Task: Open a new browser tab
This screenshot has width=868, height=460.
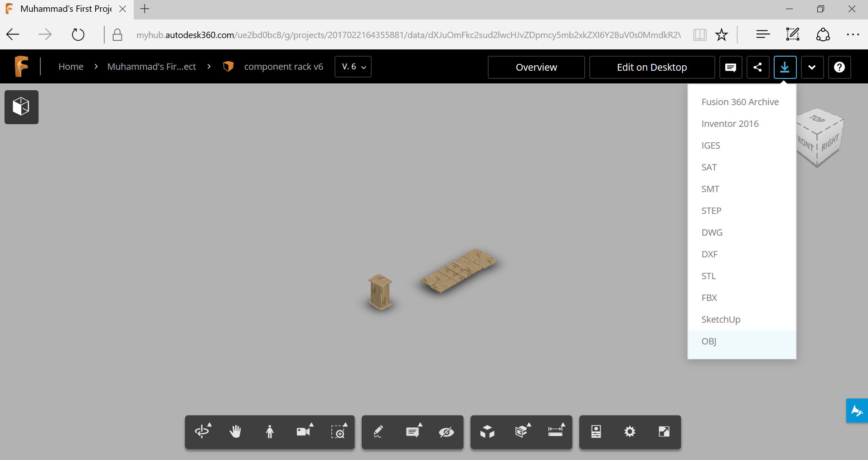Action: (145, 9)
